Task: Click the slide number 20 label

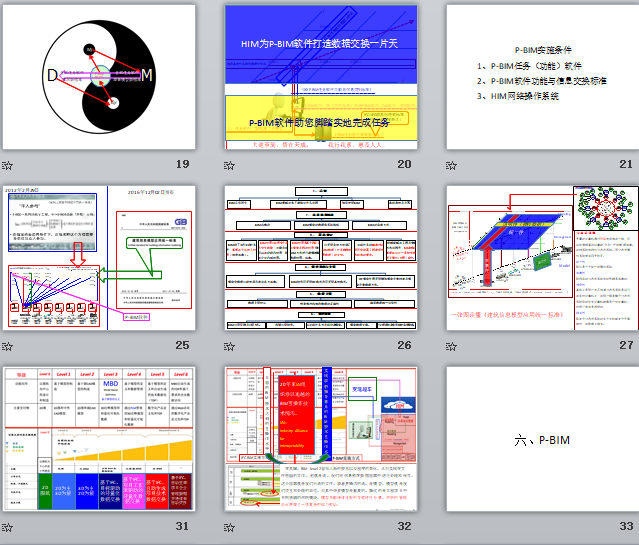Action: pos(404,164)
